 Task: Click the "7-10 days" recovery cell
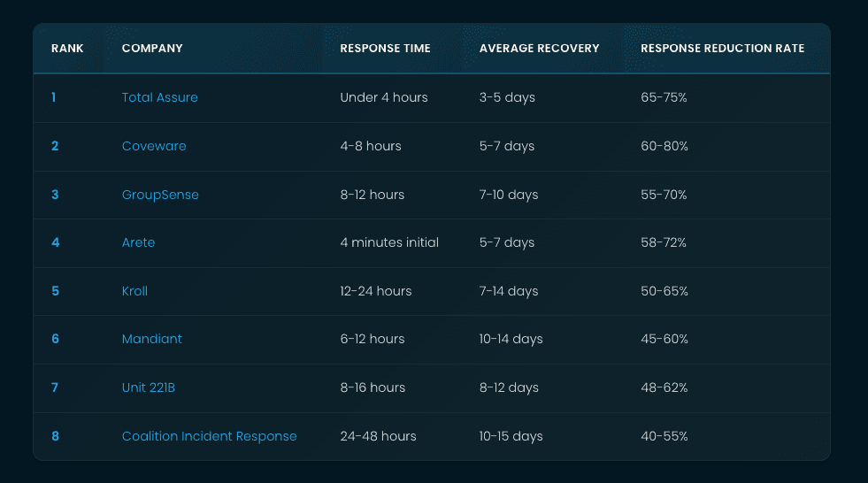click(x=509, y=195)
